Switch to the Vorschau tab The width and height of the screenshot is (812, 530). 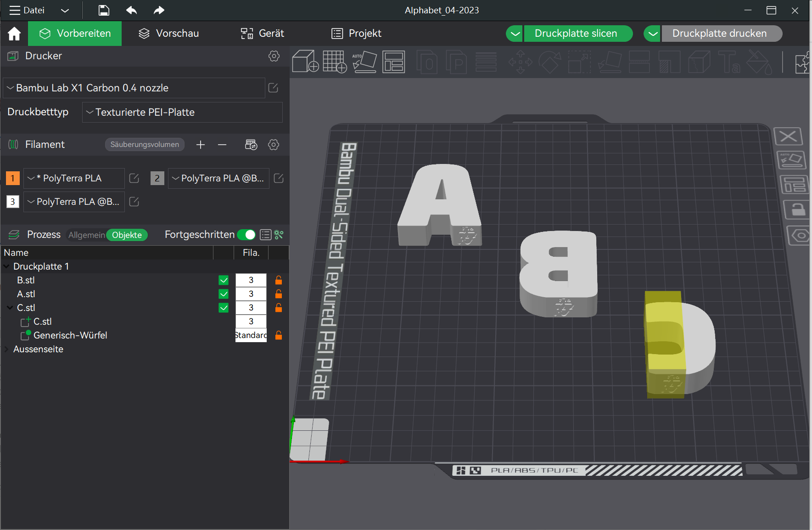point(168,33)
